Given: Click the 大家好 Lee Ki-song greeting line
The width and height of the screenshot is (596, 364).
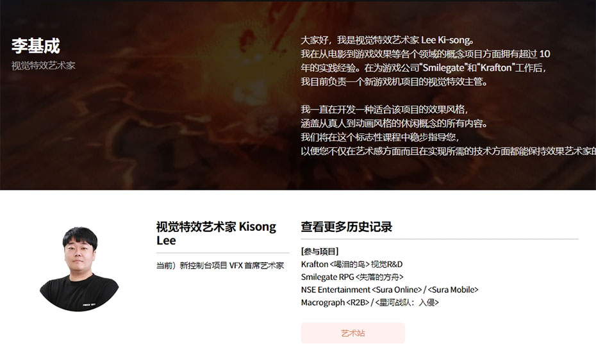Looking at the screenshot, I should pyautogui.click(x=387, y=40).
